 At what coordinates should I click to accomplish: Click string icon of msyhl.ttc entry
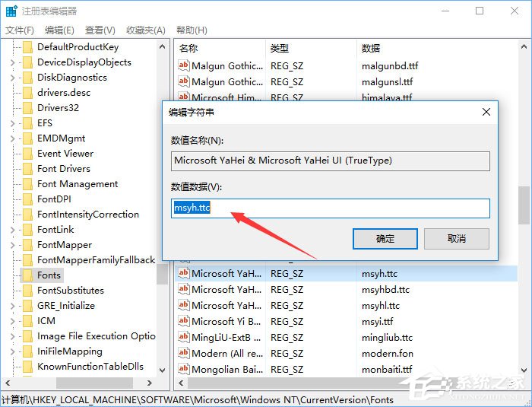click(184, 305)
